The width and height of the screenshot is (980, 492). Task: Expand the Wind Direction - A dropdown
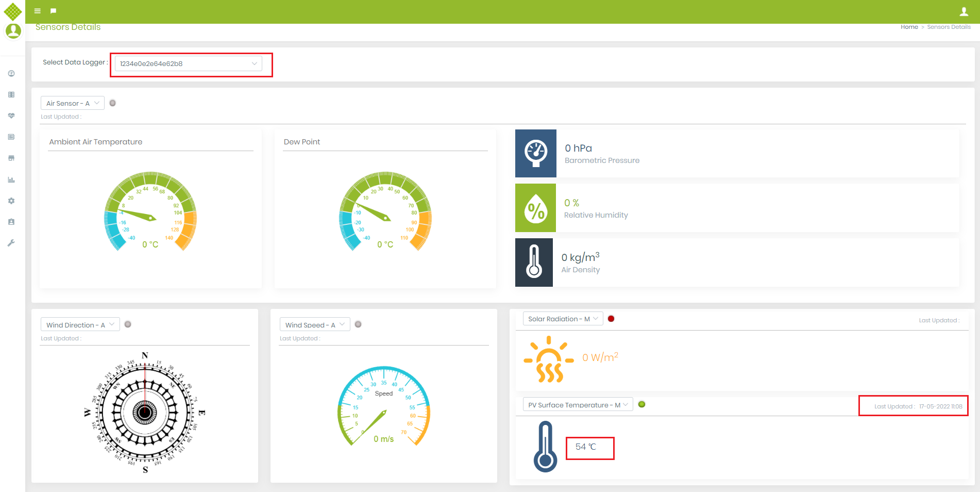click(x=80, y=324)
